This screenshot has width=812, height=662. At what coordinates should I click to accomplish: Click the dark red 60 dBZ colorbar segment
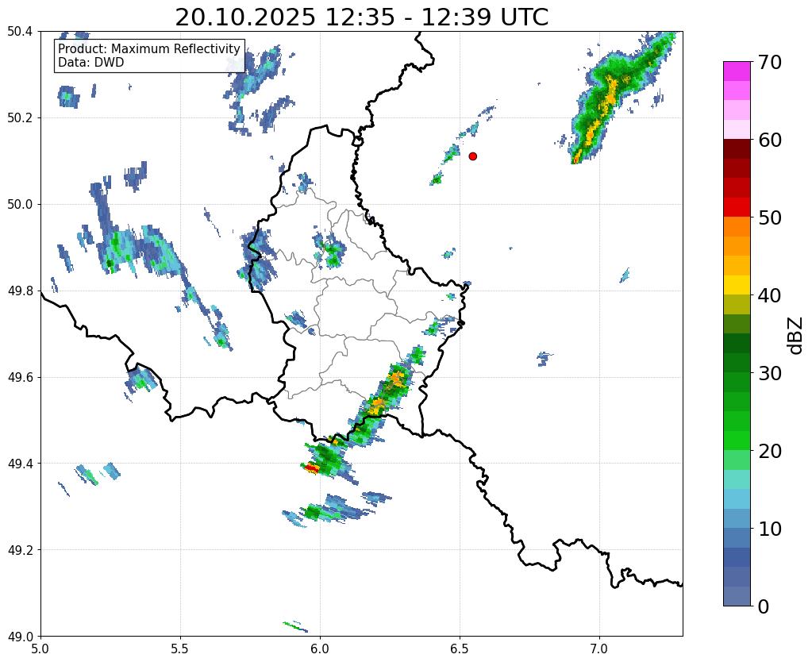(x=737, y=148)
